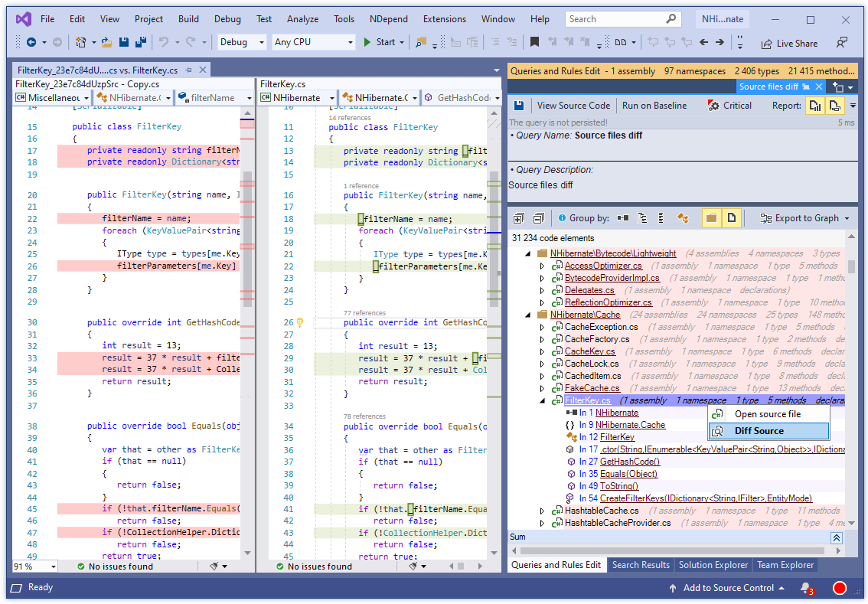Open the Find in Files toolbar icon
The height and width of the screenshot is (604, 868).
421,42
